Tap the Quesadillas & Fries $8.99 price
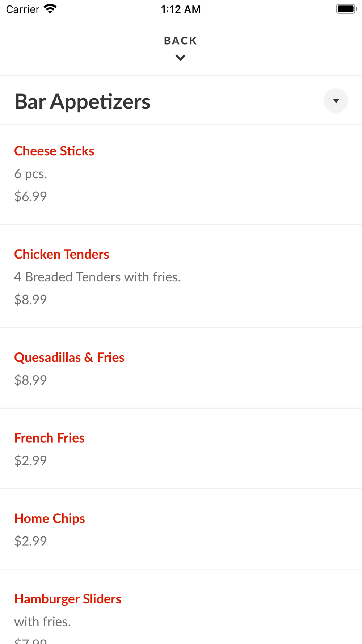The height and width of the screenshot is (644, 362). 31,380
